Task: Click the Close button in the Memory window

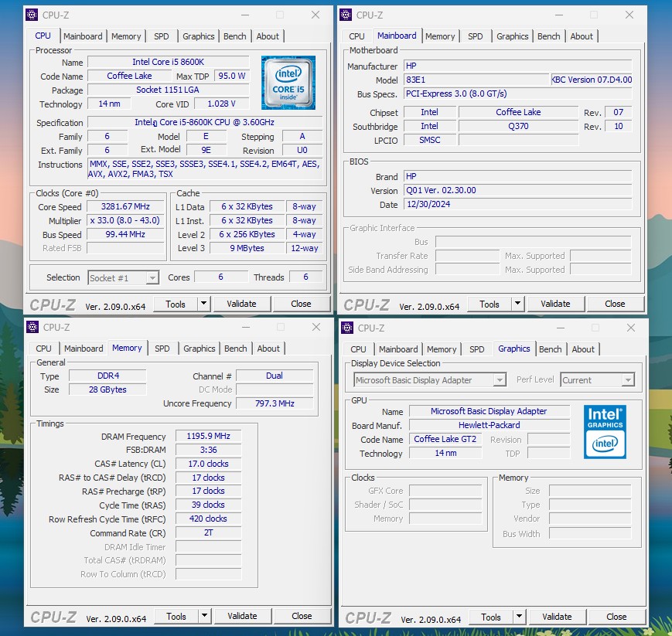Action: tap(302, 616)
